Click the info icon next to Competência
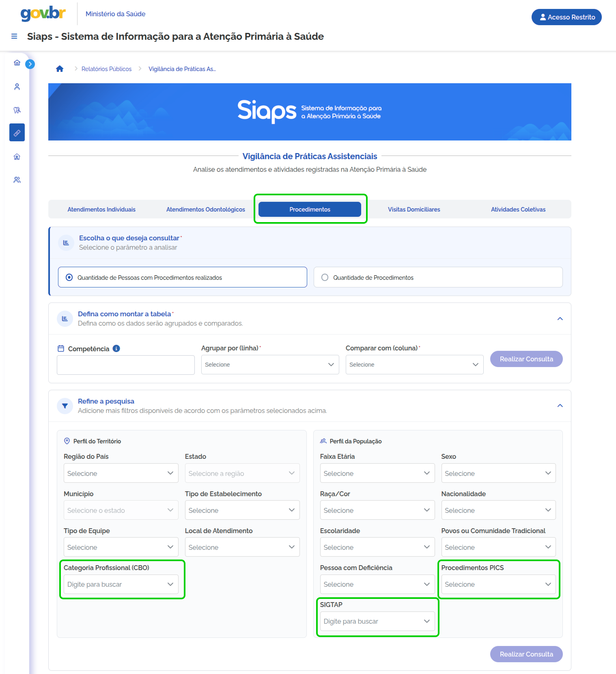Screen dimensions: 616x674 click(x=116, y=348)
